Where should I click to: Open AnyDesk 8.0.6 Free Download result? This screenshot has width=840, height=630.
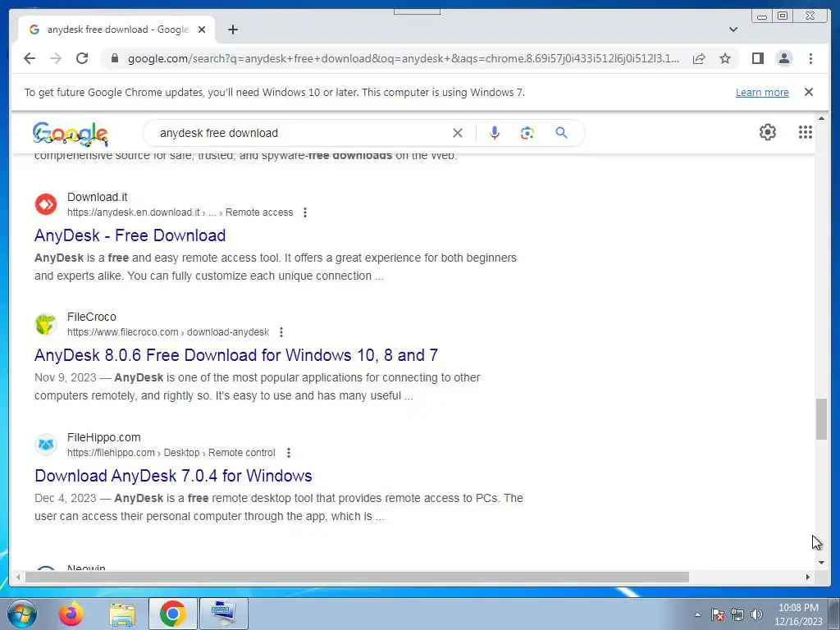pyautogui.click(x=236, y=355)
